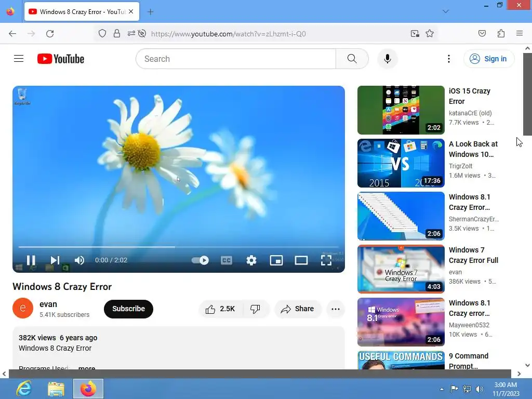
Task: Expand the description with more
Action: click(87, 368)
